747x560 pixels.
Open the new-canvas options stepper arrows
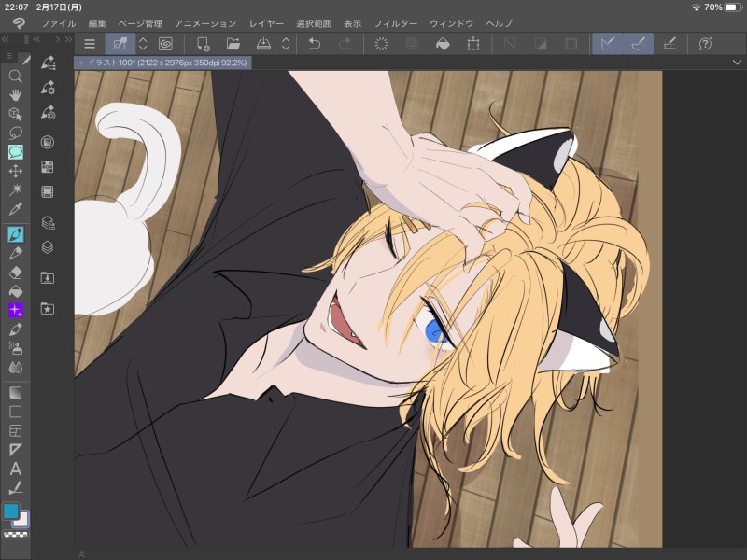[143, 44]
